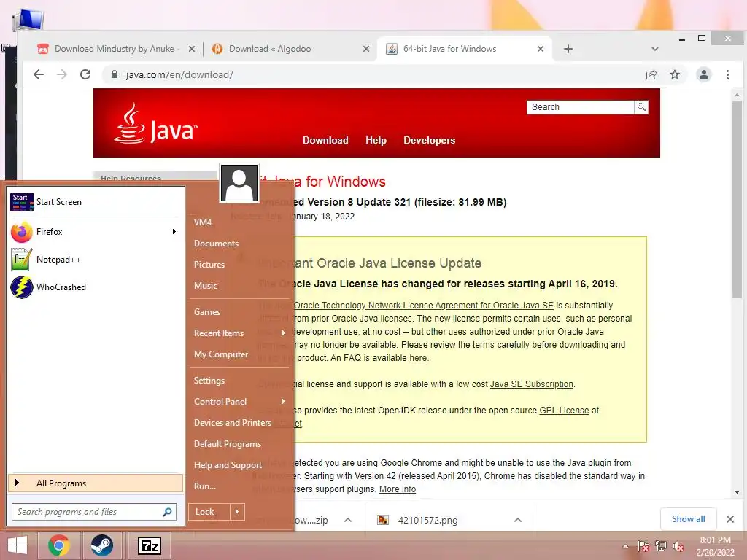The image size is (747, 560).
Task: Expand Firefox jump list arrow
Action: [174, 231]
